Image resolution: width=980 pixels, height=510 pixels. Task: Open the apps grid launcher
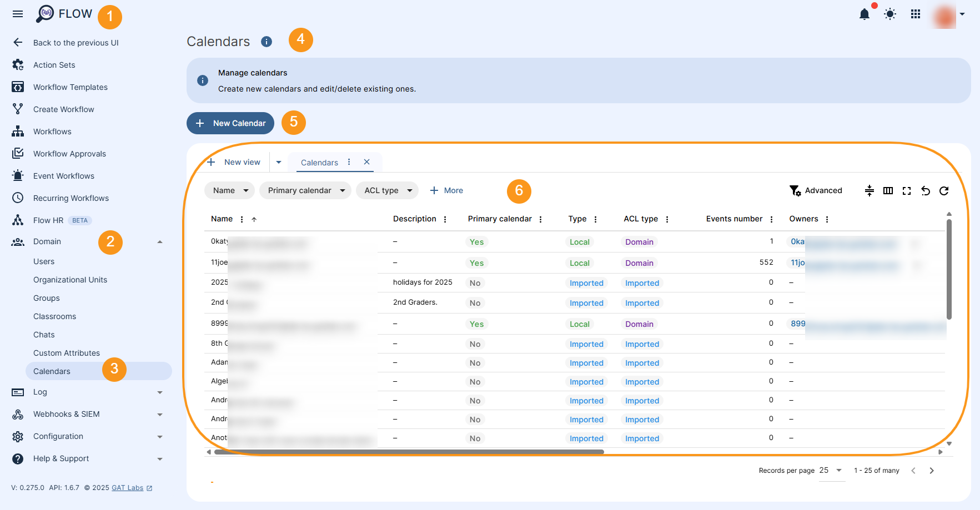pyautogui.click(x=916, y=14)
